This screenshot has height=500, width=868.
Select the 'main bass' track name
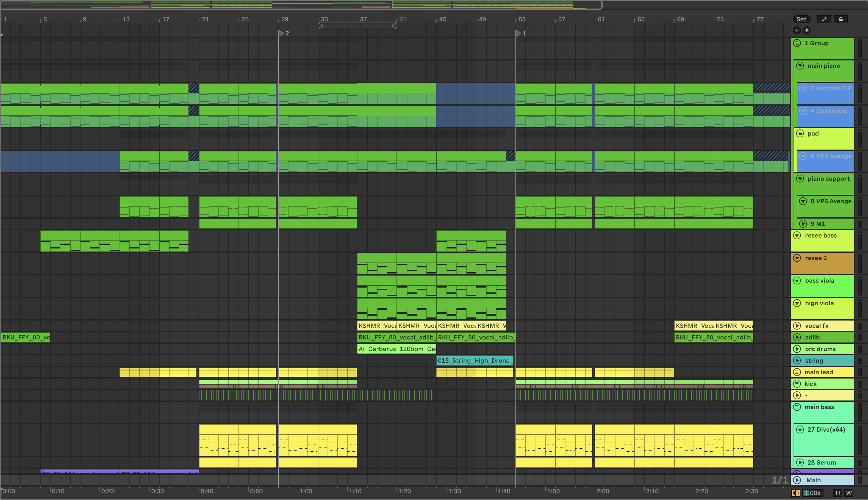point(819,407)
